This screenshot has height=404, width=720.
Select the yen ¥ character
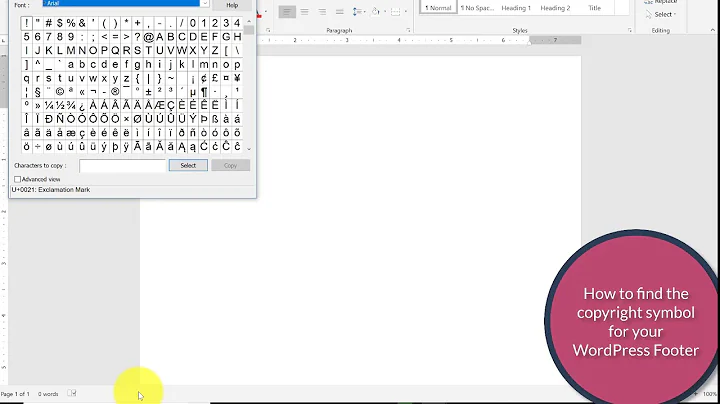coord(237,78)
